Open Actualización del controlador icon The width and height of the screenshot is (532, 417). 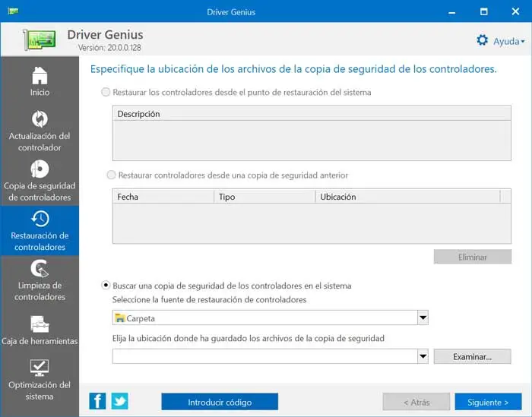click(x=40, y=119)
